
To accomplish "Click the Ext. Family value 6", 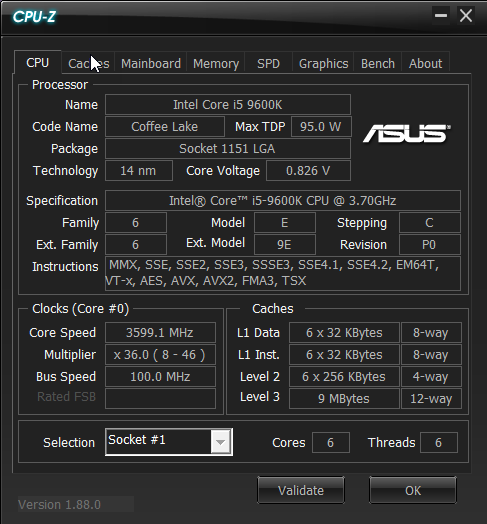I will tap(136, 245).
